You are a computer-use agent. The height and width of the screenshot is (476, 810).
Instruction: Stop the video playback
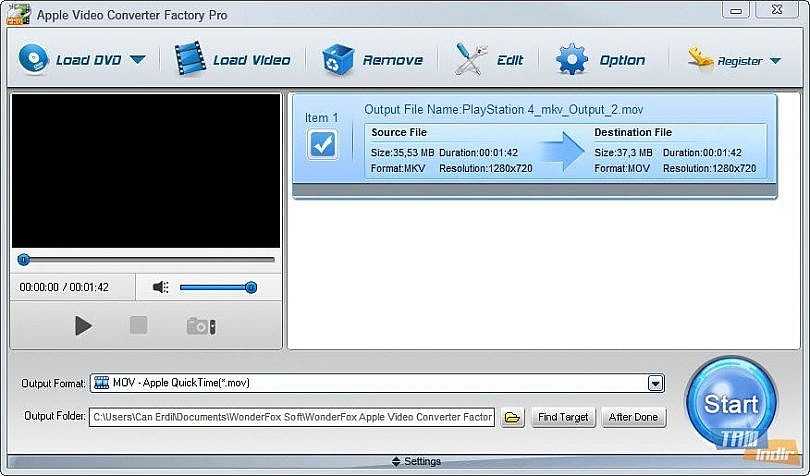point(138,326)
